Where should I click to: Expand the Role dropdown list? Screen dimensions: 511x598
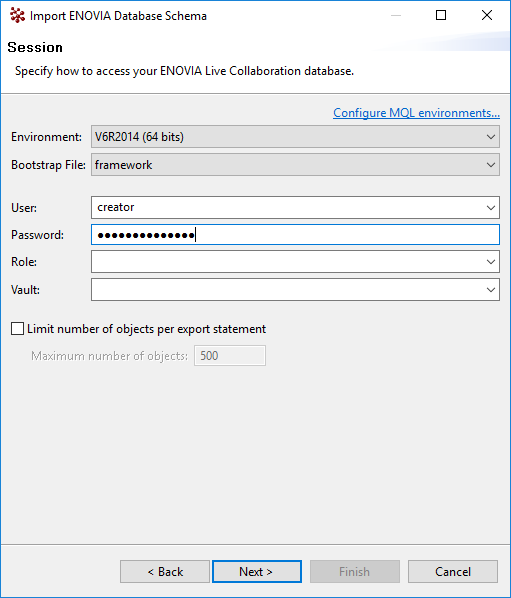[491, 262]
